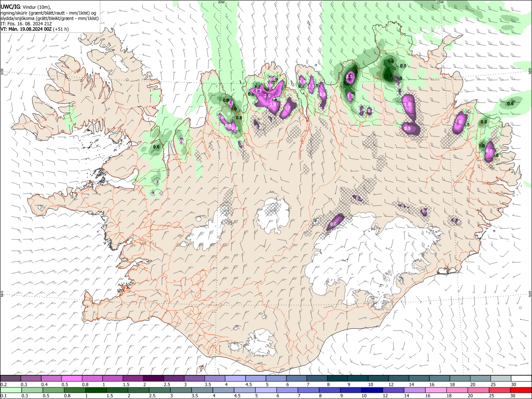Click the rain legend swatch between 0.1 and 0.3
This screenshot has width=532, height=399.
[x=10, y=390]
